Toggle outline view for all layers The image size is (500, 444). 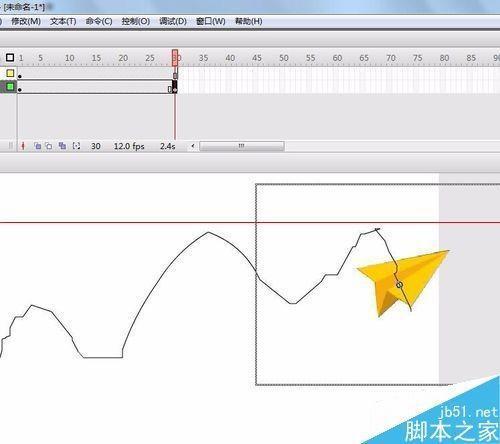(10, 58)
